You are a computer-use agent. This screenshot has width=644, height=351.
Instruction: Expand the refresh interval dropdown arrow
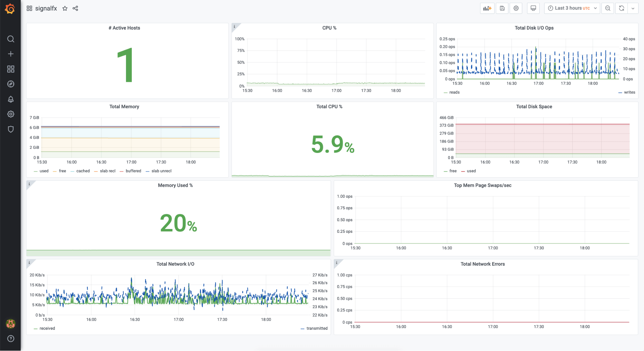(633, 8)
